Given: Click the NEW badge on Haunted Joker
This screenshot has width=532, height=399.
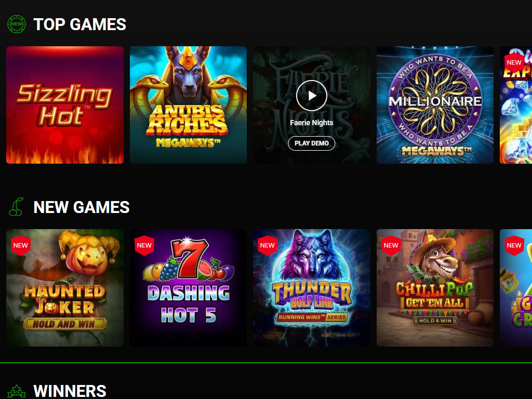Looking at the screenshot, I should click(x=21, y=245).
